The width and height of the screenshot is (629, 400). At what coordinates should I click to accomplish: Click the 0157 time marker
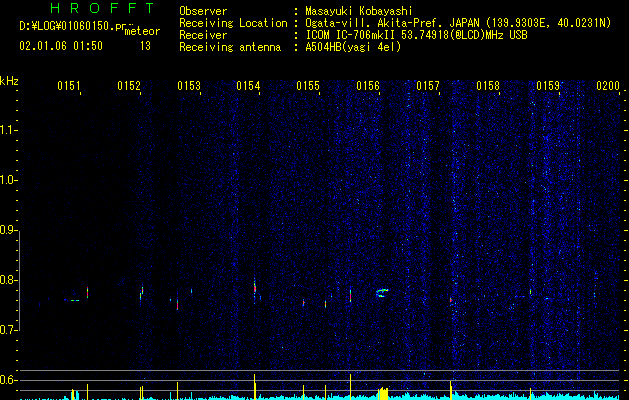click(428, 86)
